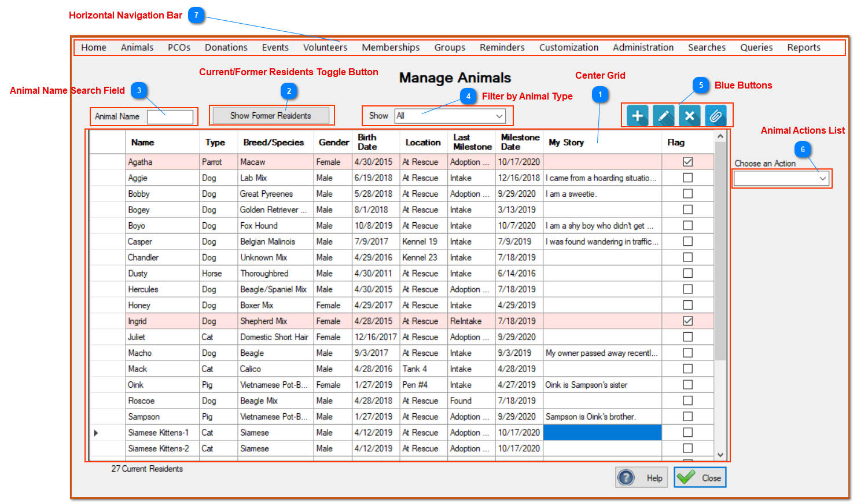Uncheck the Flag checkbox for Agatha
This screenshot has height=504, width=857.
click(x=687, y=162)
